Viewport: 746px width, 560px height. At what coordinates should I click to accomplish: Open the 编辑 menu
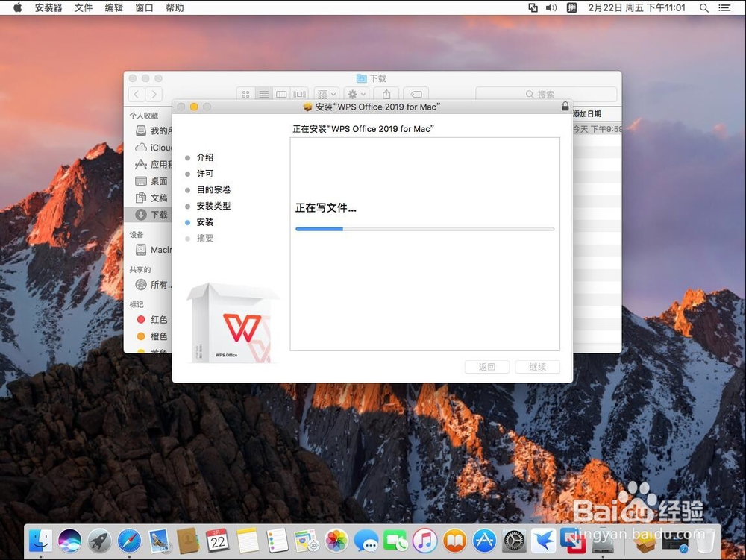[113, 7]
